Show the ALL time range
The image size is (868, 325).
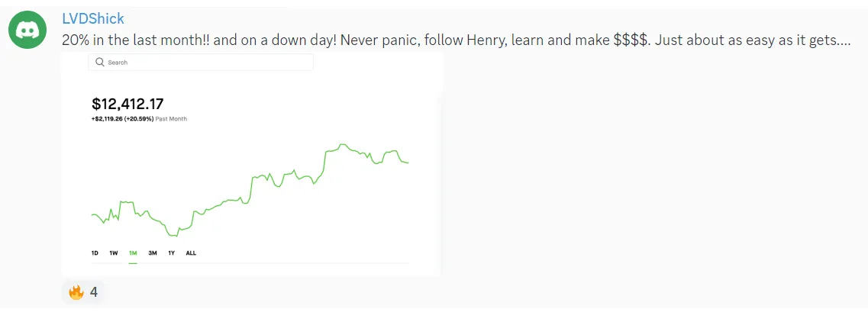coord(191,253)
